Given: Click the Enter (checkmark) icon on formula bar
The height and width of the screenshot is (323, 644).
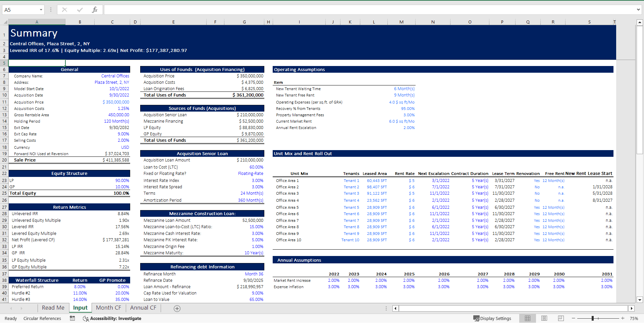Looking at the screenshot, I should pos(79,9).
